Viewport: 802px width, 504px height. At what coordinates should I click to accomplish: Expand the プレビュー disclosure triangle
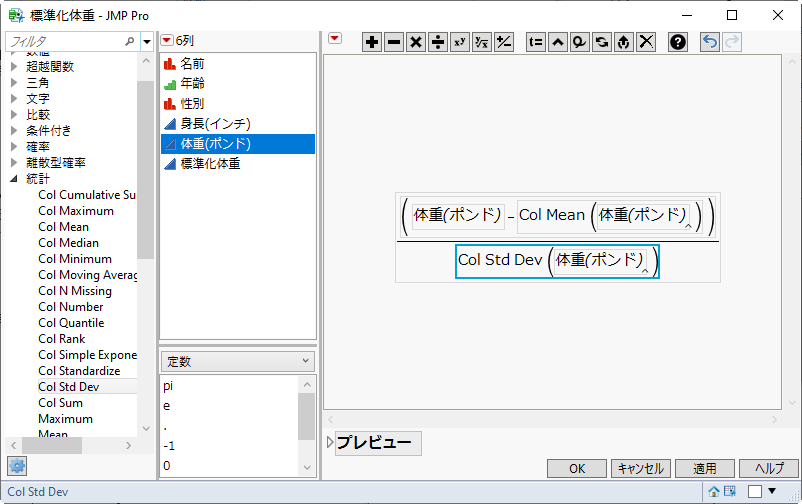pyautogui.click(x=330, y=442)
